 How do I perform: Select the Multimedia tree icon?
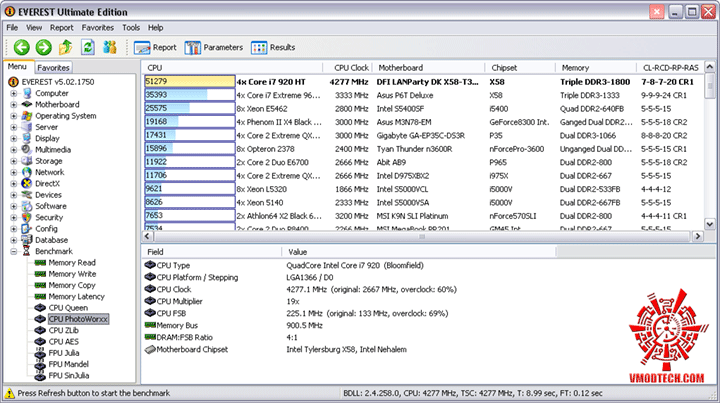[27, 150]
